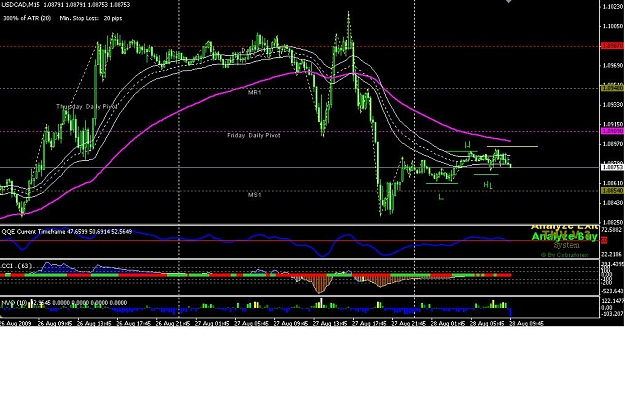Click the '27 Aug 17:45' time label
The width and height of the screenshot is (625, 398).
point(369,323)
